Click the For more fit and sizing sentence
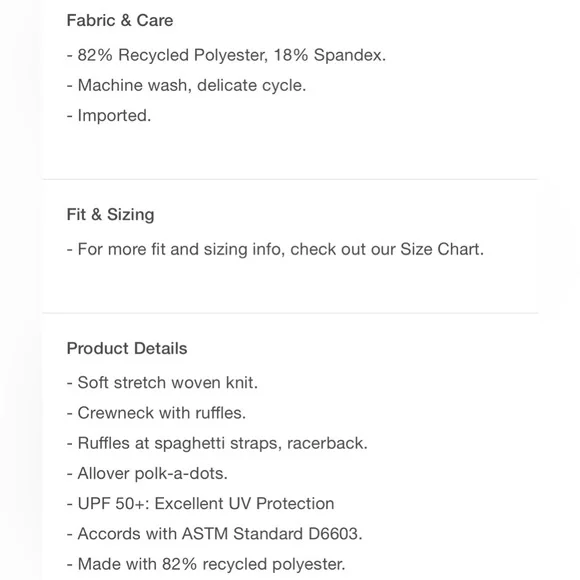Image resolution: width=580 pixels, height=580 pixels. 275,249
